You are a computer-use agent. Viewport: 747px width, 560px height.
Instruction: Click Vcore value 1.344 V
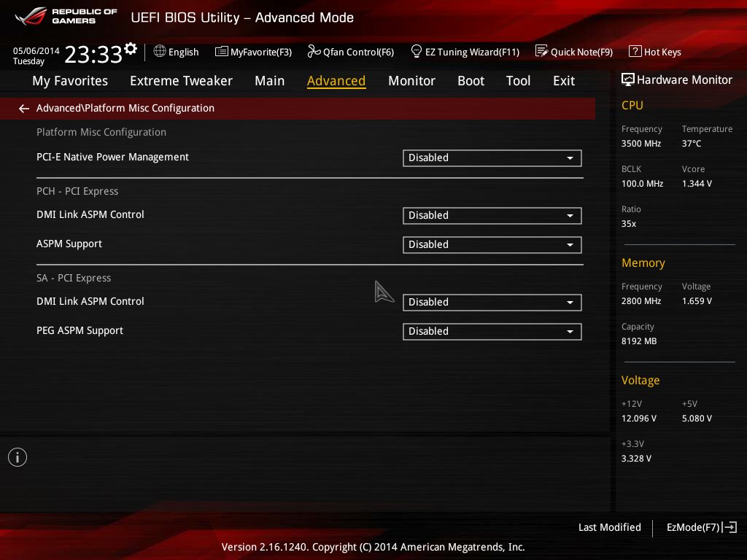tap(697, 183)
